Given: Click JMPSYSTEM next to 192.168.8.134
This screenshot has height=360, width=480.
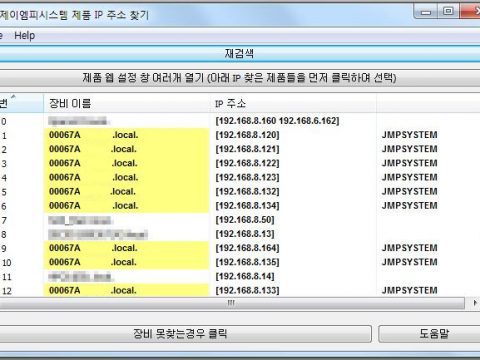Looking at the screenshot, I should pos(410,206).
